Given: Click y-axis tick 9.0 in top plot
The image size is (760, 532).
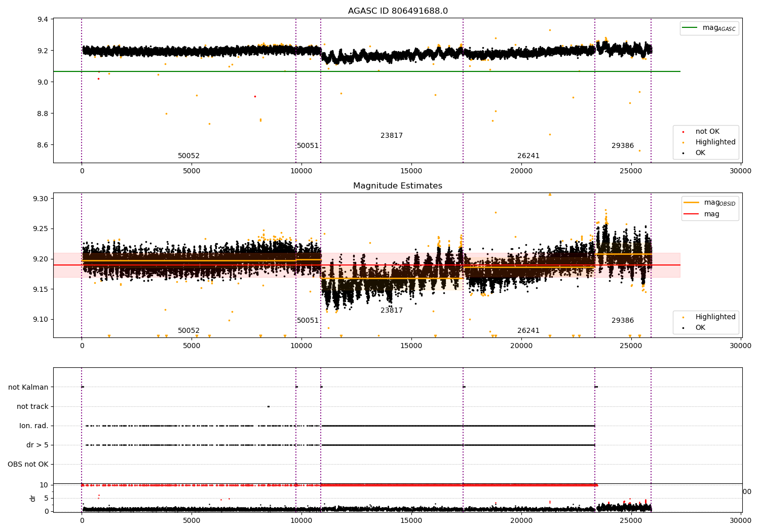Looking at the screenshot, I should [x=43, y=83].
